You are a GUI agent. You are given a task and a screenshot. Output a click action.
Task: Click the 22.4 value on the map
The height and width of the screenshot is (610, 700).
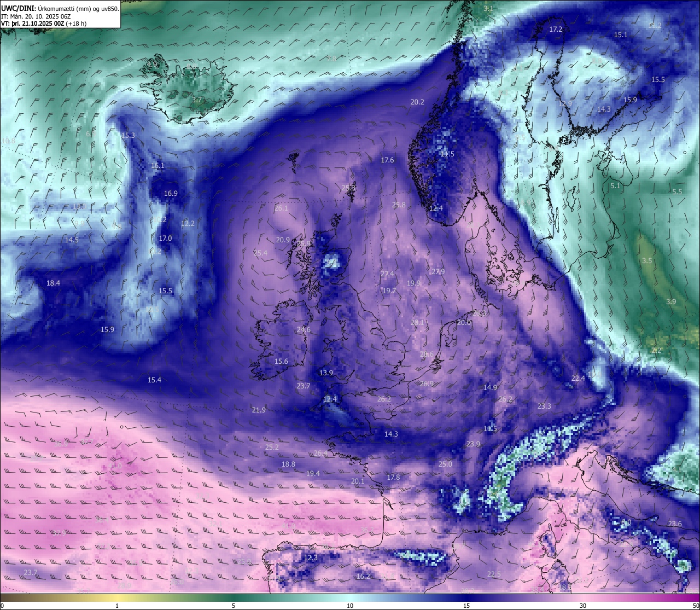pyautogui.click(x=578, y=378)
